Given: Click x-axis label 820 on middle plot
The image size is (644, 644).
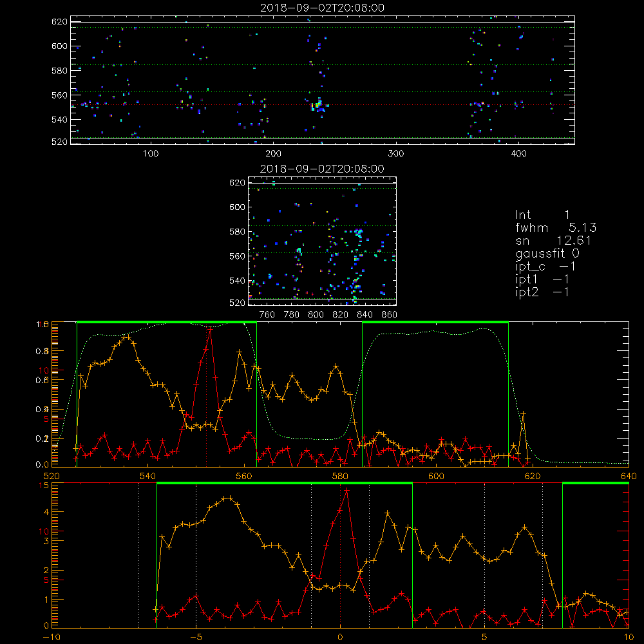Looking at the screenshot, I should point(340,315).
